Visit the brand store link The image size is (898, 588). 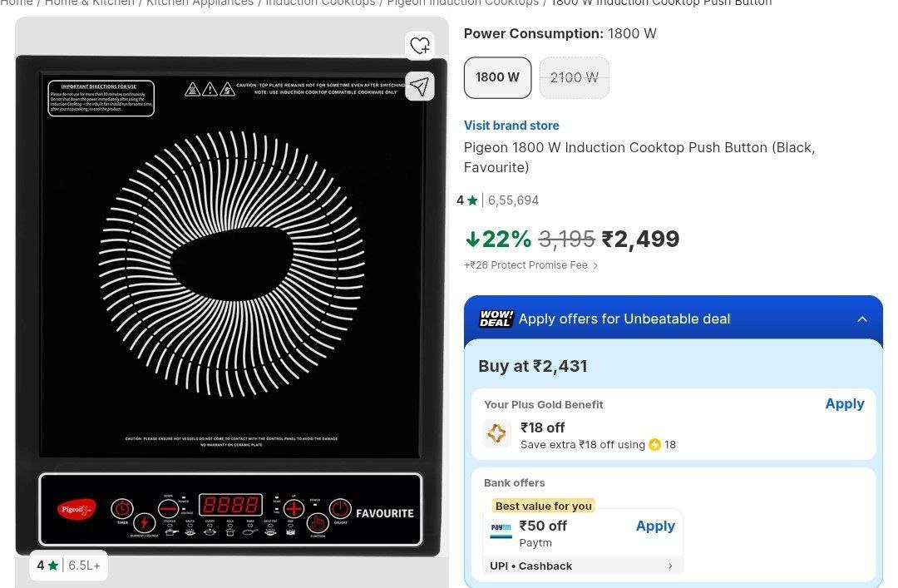click(511, 126)
